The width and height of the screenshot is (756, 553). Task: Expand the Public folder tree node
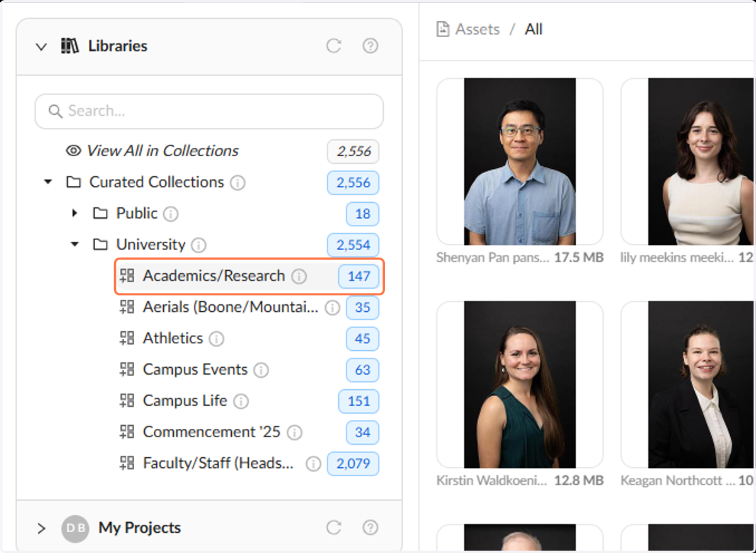click(x=74, y=213)
